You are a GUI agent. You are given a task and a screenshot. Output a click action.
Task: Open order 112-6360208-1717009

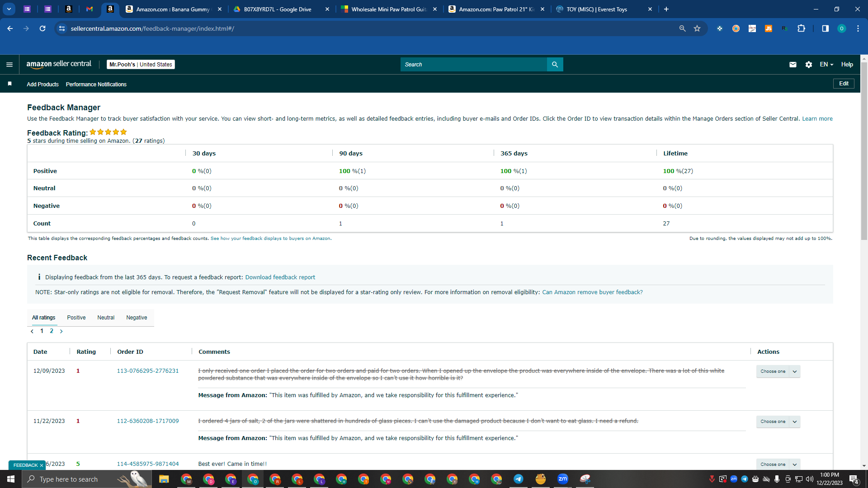(x=148, y=421)
